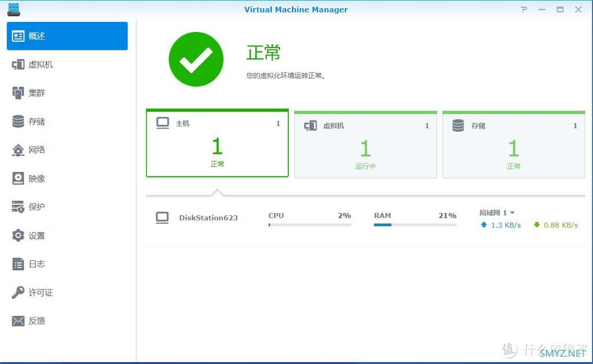The image size is (593, 364).
Task: Click the database icon beside sidebar 存储
Action: (x=18, y=121)
